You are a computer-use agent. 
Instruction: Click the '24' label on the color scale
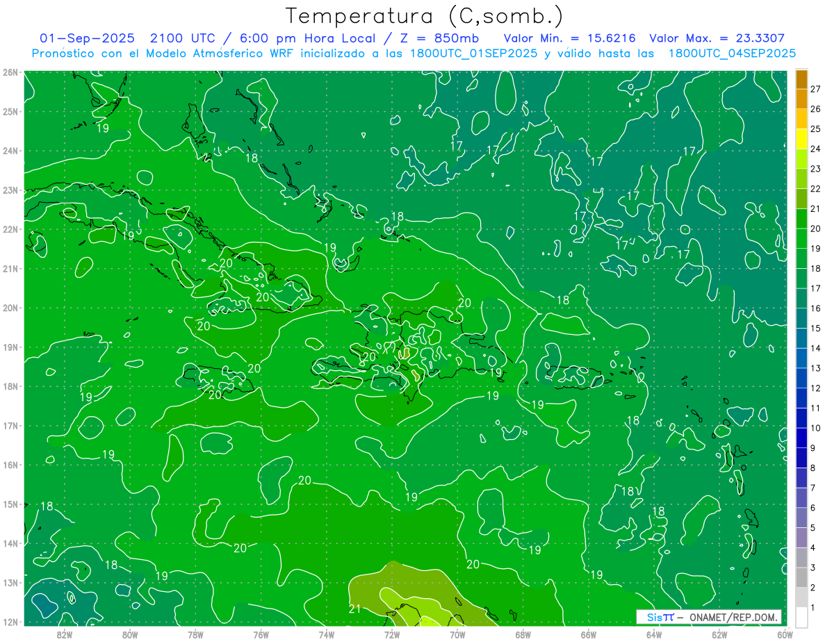pos(815,149)
